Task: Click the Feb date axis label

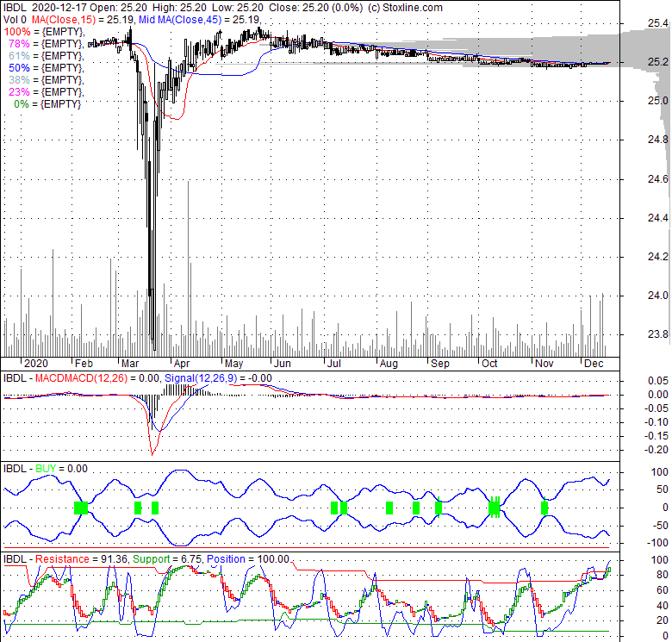Action: click(x=84, y=364)
